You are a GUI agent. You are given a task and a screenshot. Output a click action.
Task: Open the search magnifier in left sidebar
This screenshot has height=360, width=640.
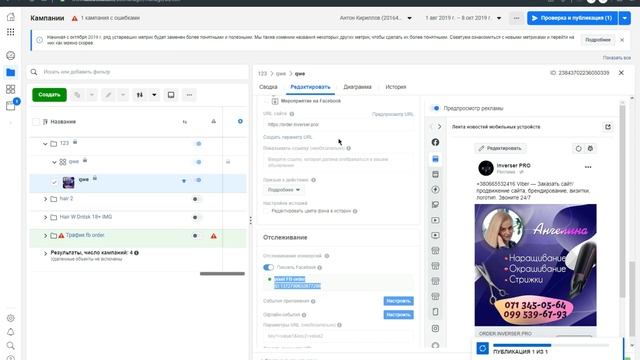(11, 346)
